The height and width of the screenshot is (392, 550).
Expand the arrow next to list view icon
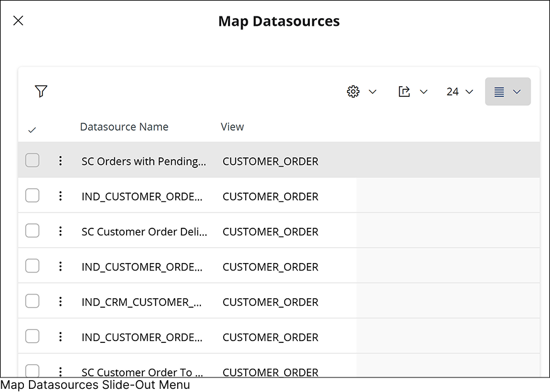tap(517, 92)
